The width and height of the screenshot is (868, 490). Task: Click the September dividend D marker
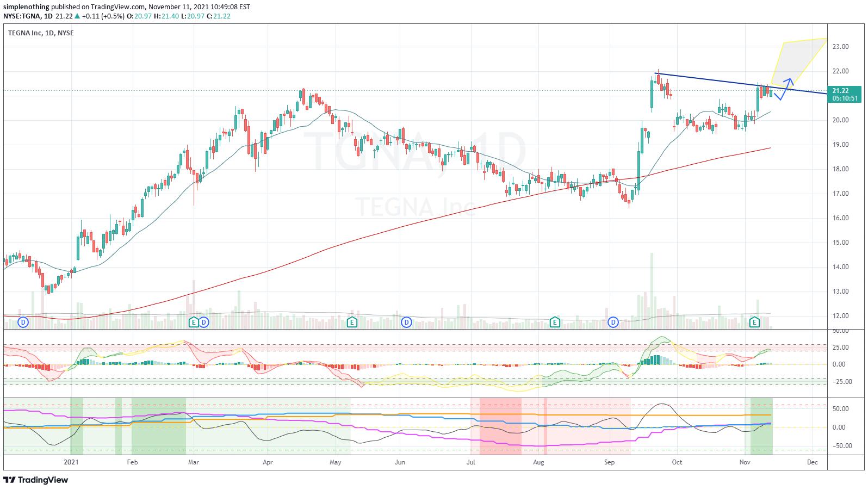[613, 322]
